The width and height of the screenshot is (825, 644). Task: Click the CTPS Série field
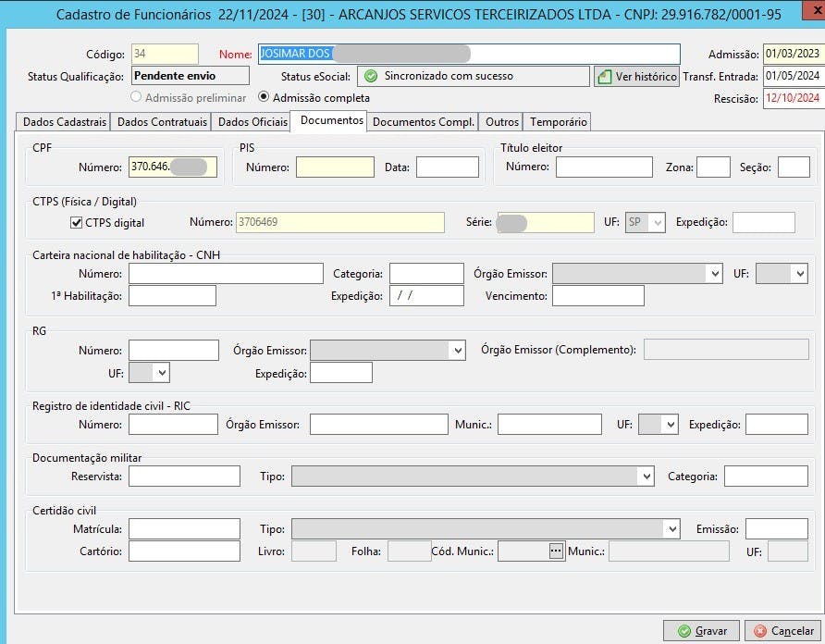click(545, 222)
